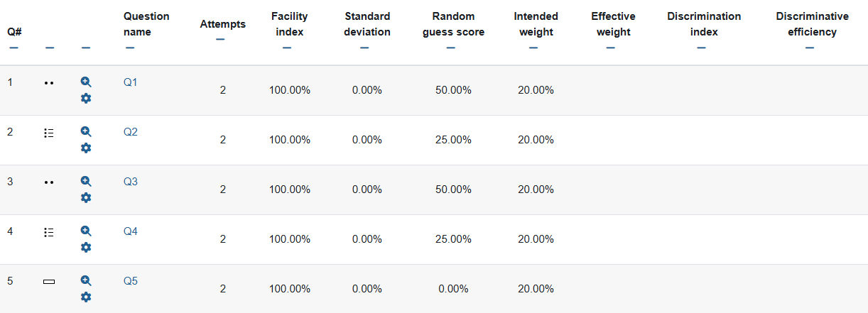The width and height of the screenshot is (868, 313).
Task: Click the preview magnifier for Q2
Action: coord(86,132)
